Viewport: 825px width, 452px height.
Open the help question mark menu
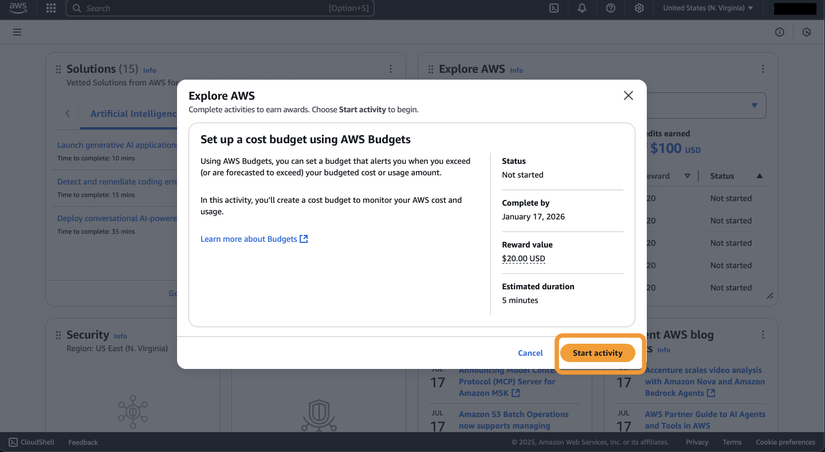click(611, 8)
